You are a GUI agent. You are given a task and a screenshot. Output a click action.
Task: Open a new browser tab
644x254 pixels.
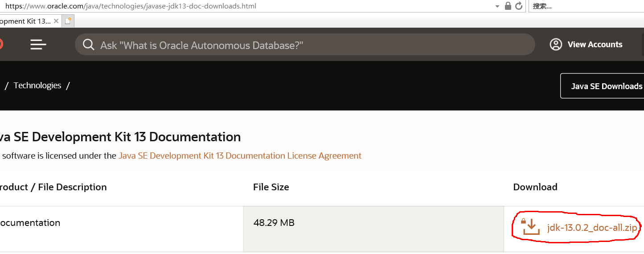coord(68,21)
